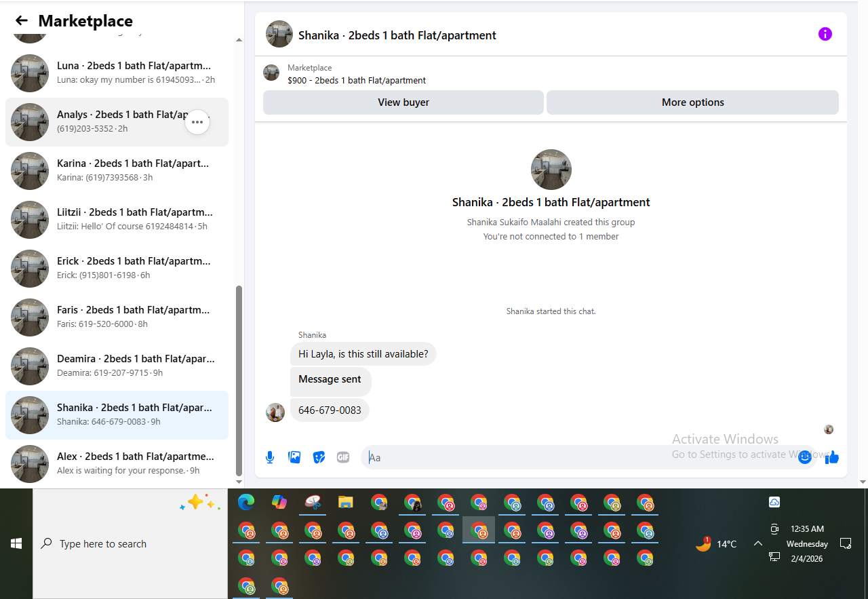Click the Windows search box

point(129,543)
